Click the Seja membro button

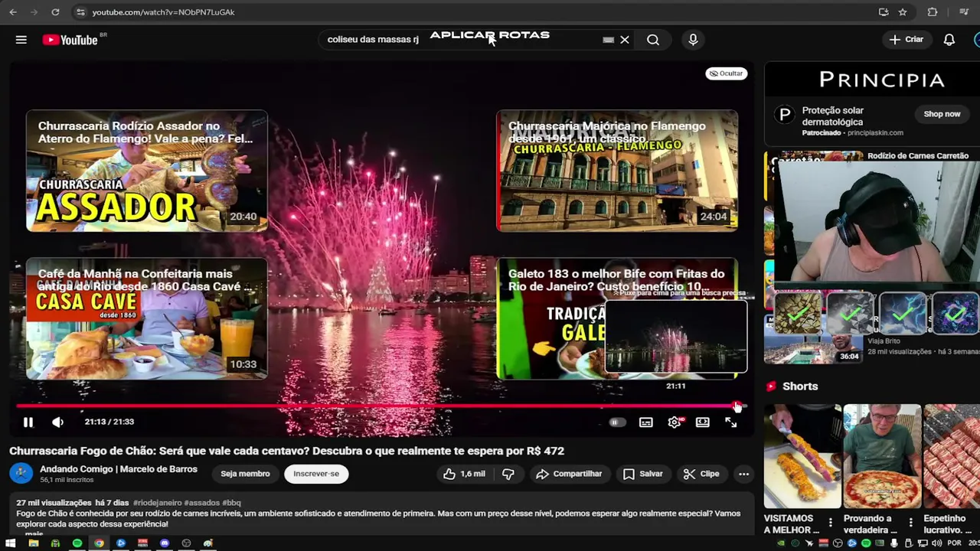pos(245,474)
